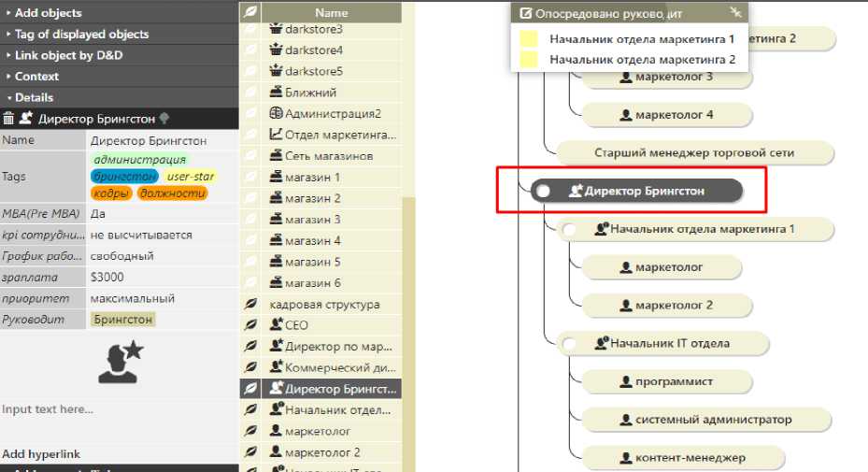Toggle the faded leaf marker for магазин 6 row
868x472 pixels.
(x=250, y=282)
